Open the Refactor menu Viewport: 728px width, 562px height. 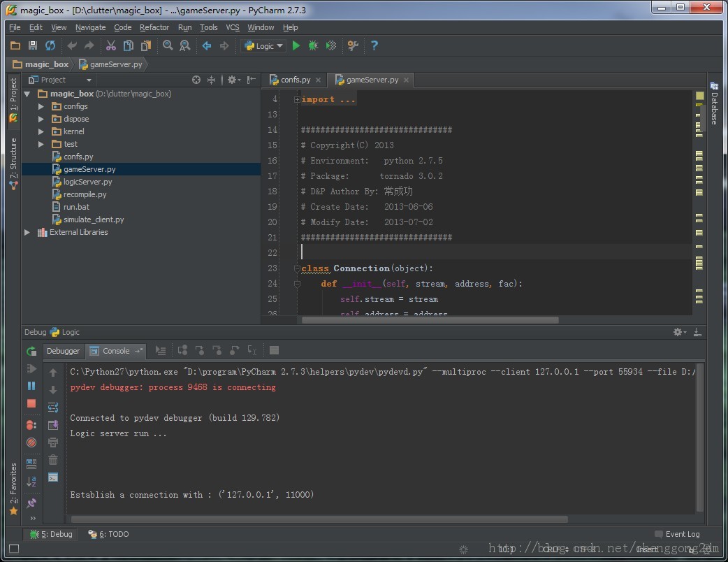[x=154, y=27]
